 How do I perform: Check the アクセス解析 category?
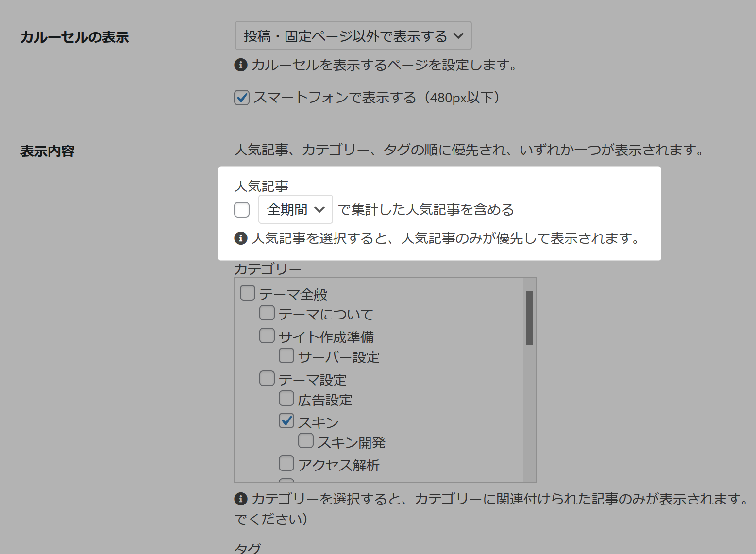coord(286,463)
